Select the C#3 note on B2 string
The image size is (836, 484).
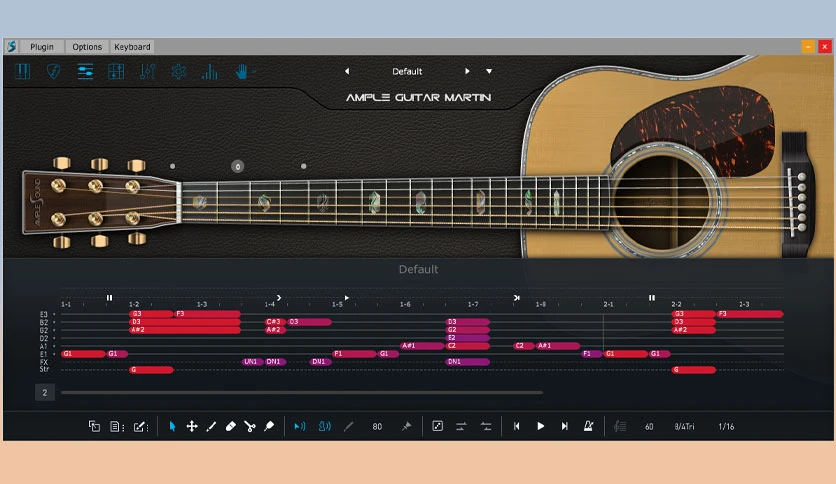tap(275, 322)
